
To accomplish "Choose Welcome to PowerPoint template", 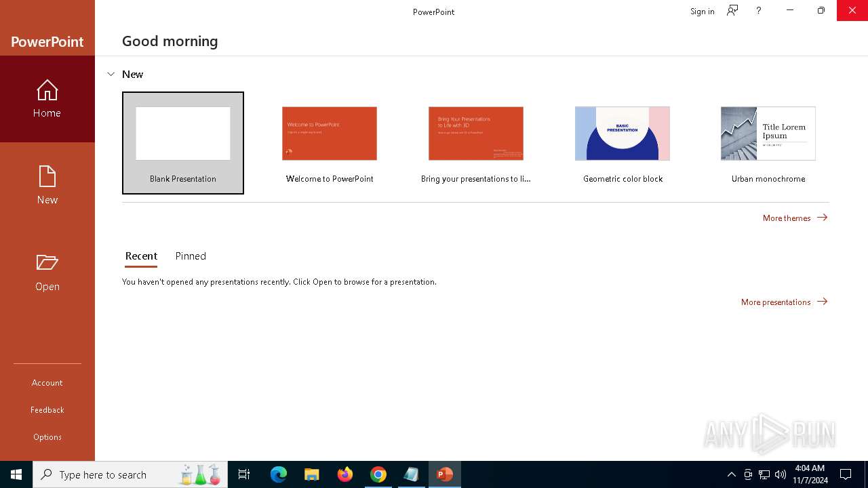I will pos(330,143).
